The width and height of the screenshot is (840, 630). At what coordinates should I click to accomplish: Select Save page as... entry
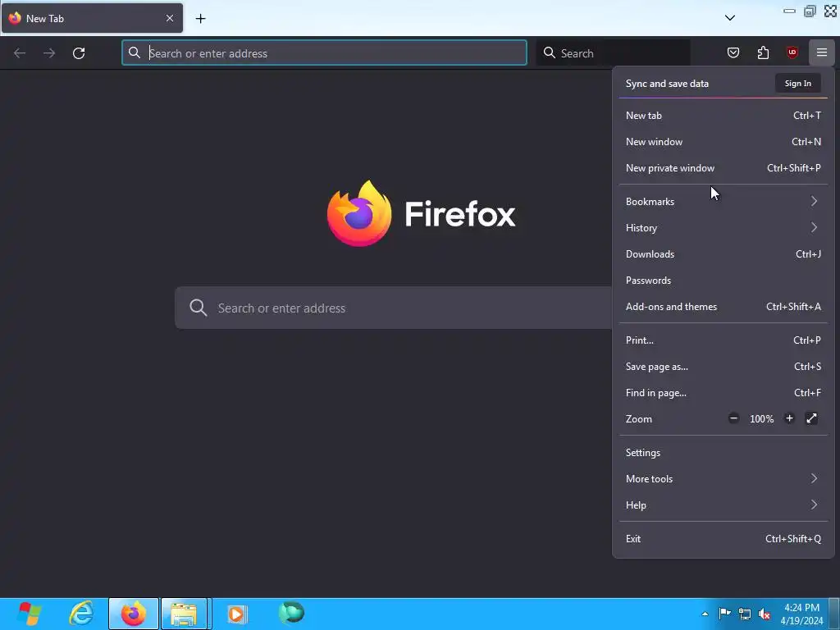point(724,367)
